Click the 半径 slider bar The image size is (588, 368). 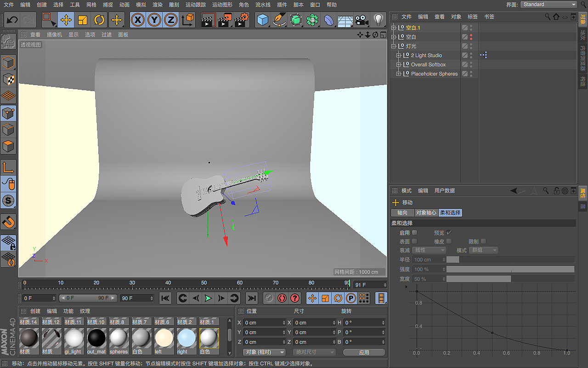click(510, 259)
